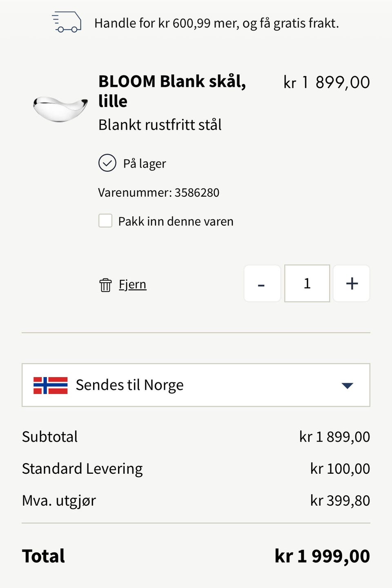This screenshot has width=392, height=588.
Task: Click the Pakk inn denne varen label
Action: pos(176,221)
